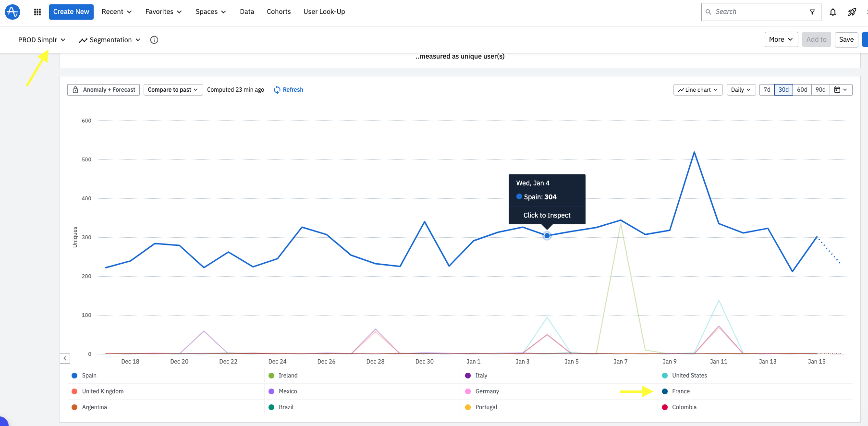Click the rocket icon in header

point(852,12)
